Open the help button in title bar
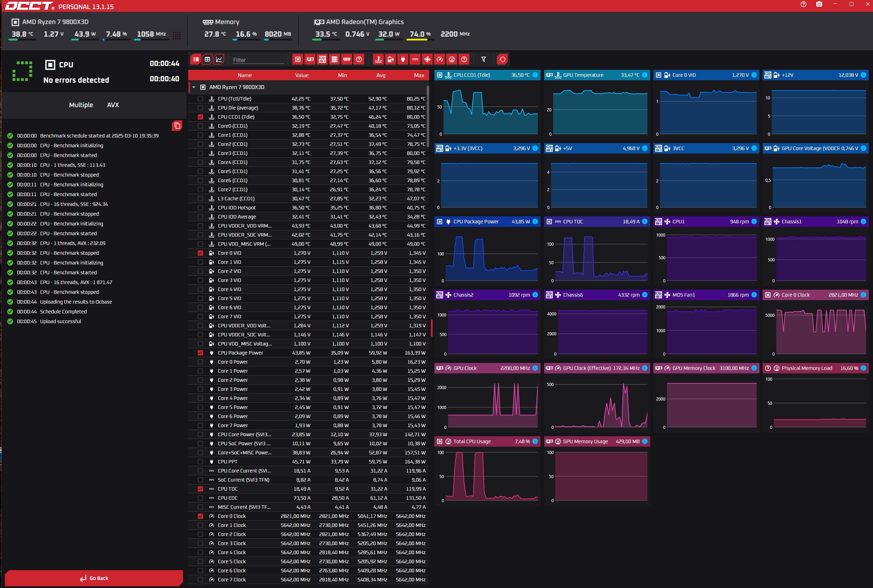Viewport: 873px width, 588px height. point(803,5)
